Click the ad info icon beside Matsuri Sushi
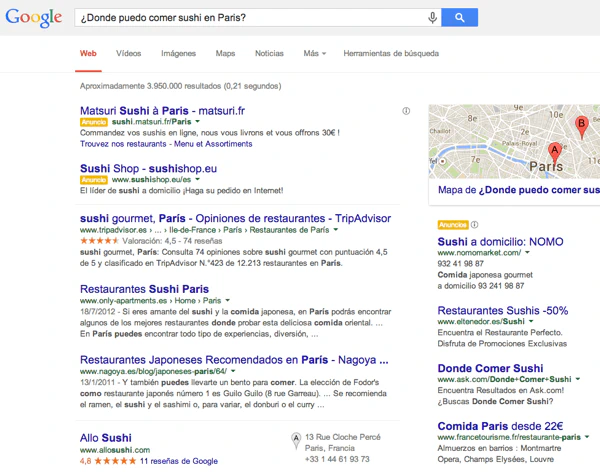The width and height of the screenshot is (600, 472). tap(406, 111)
